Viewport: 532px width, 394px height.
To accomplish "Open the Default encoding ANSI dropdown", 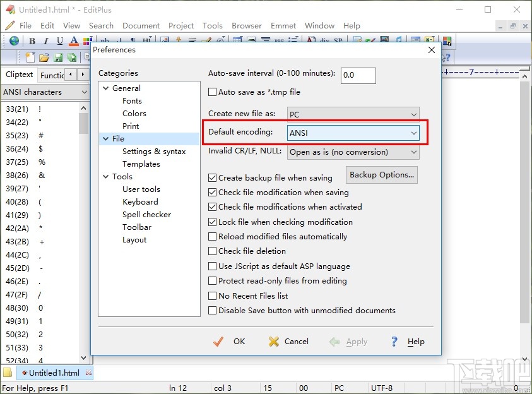I will [353, 133].
